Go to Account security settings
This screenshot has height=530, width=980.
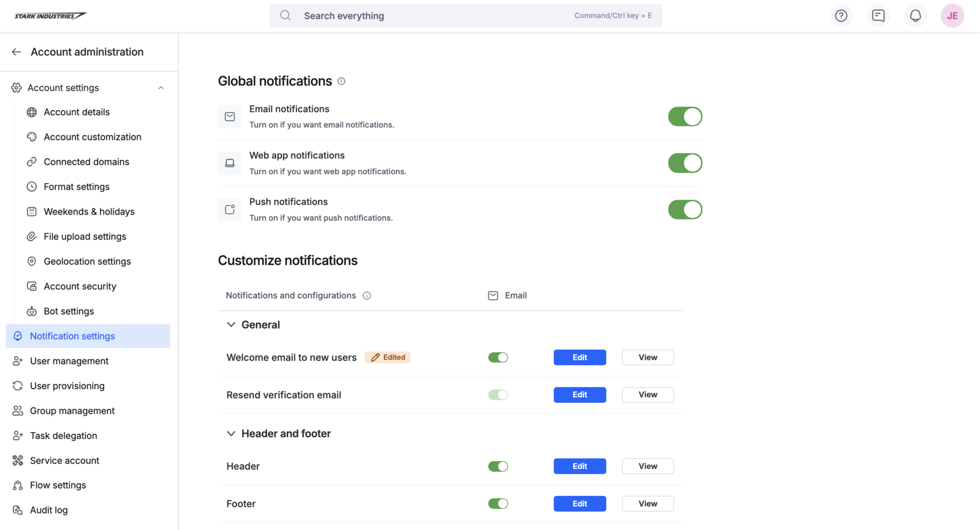[x=80, y=287]
